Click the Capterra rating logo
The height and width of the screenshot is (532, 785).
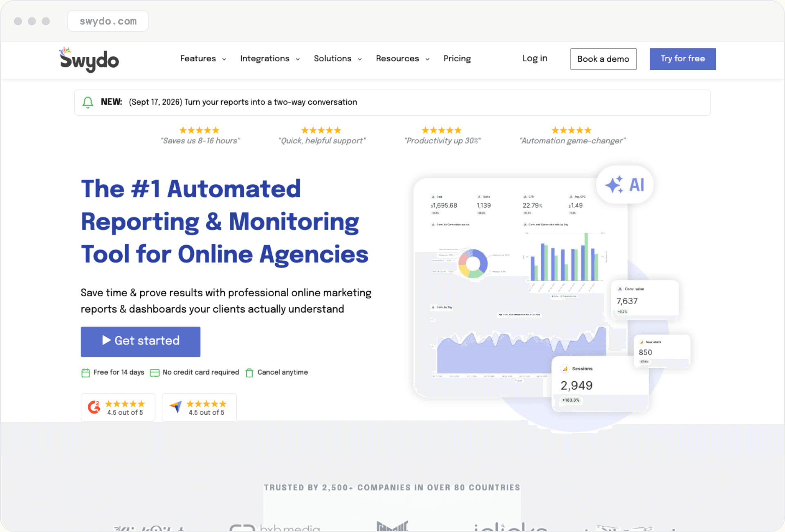point(176,407)
